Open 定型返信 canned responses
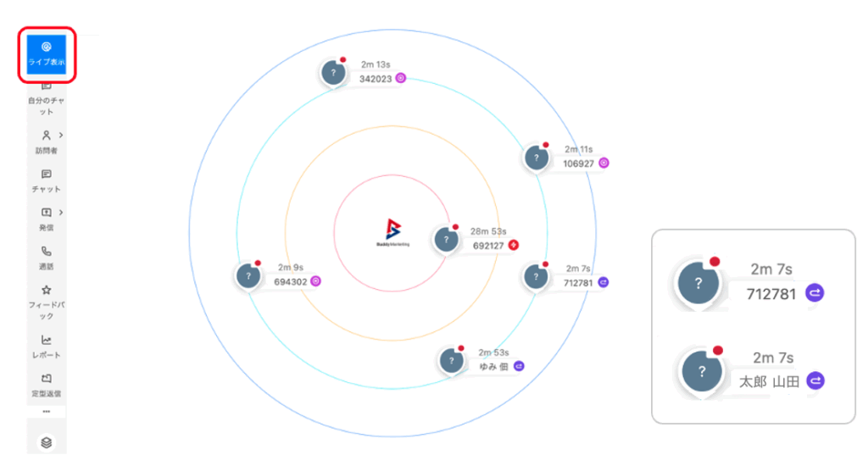The width and height of the screenshot is (868, 466). click(x=46, y=384)
